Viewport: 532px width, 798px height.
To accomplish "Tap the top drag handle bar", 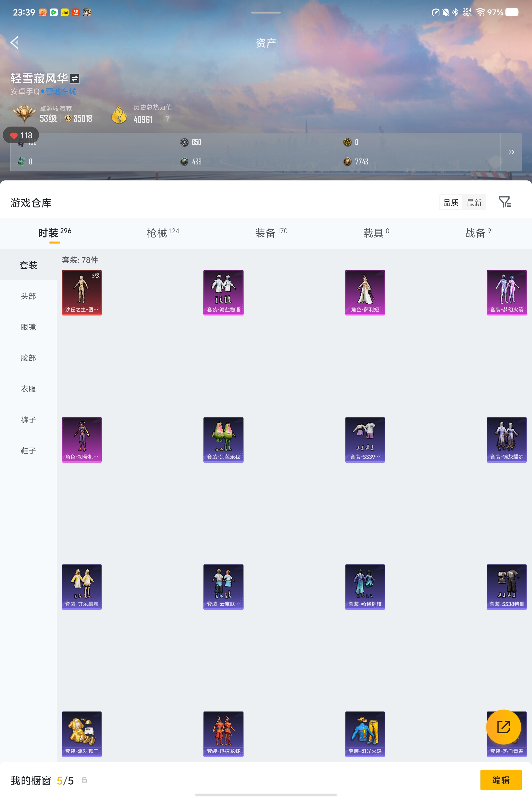I will point(266,13).
